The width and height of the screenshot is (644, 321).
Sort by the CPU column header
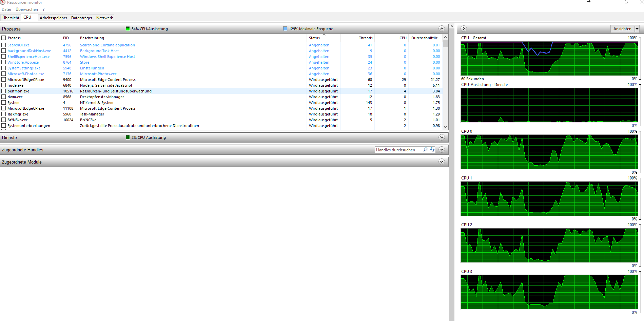coord(391,38)
